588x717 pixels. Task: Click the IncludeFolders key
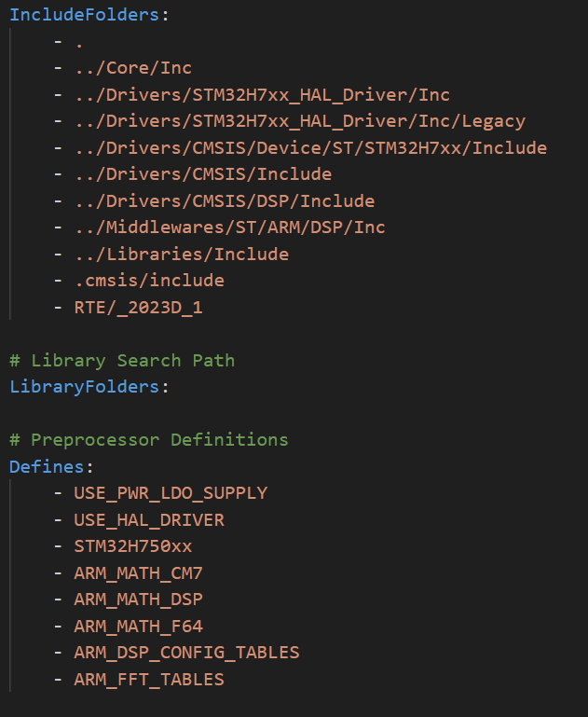pos(79,15)
